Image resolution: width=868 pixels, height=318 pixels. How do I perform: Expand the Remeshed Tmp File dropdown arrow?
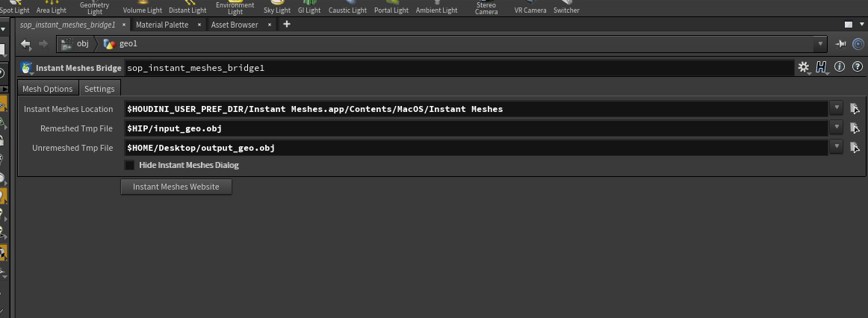pyautogui.click(x=837, y=128)
